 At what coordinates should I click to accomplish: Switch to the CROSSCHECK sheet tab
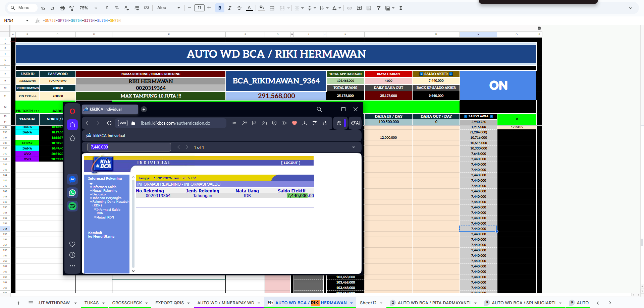(x=127, y=303)
